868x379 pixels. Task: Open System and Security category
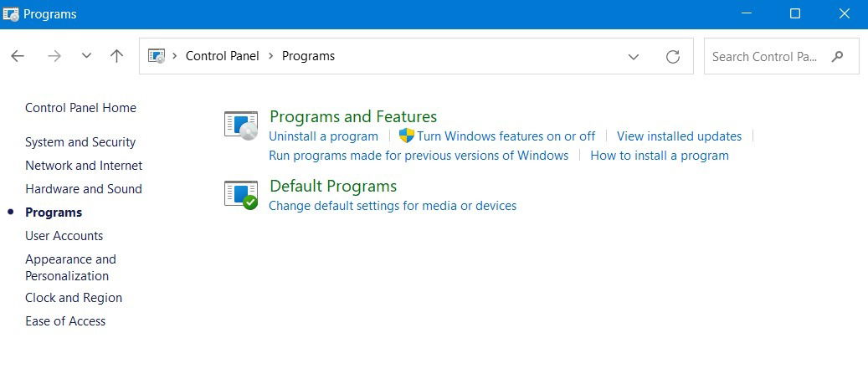[x=80, y=142]
